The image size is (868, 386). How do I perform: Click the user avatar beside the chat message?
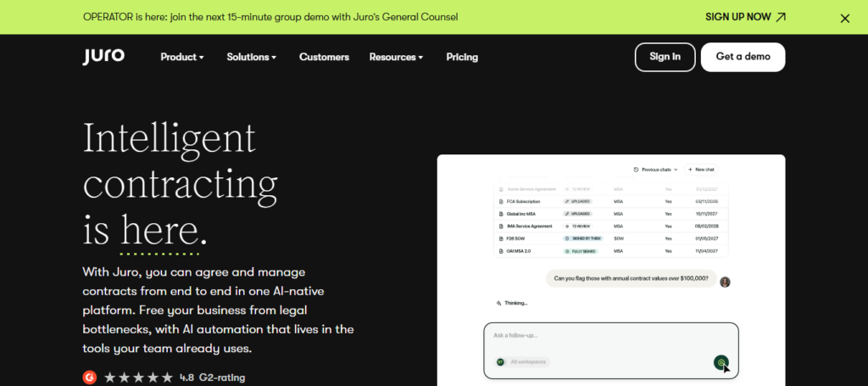726,282
